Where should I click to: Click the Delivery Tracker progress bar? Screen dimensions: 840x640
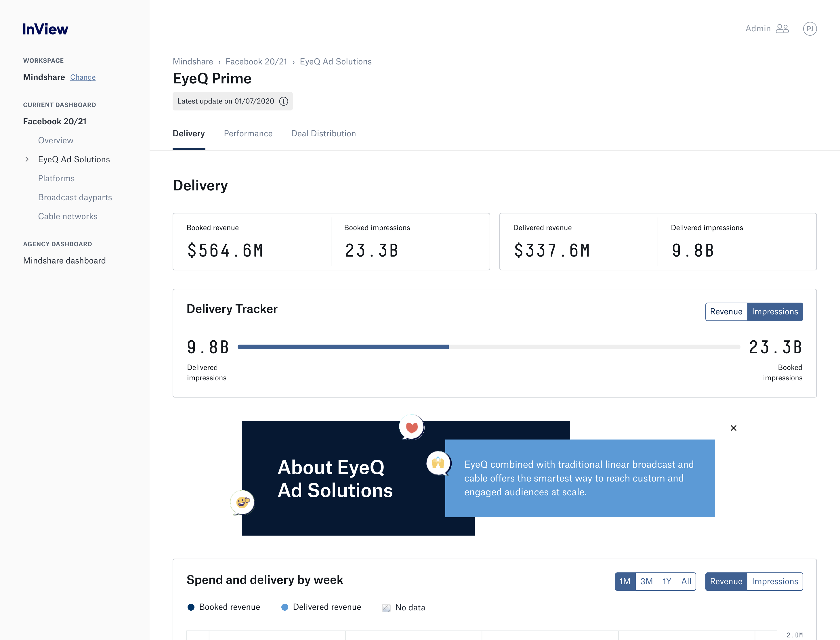tap(488, 347)
